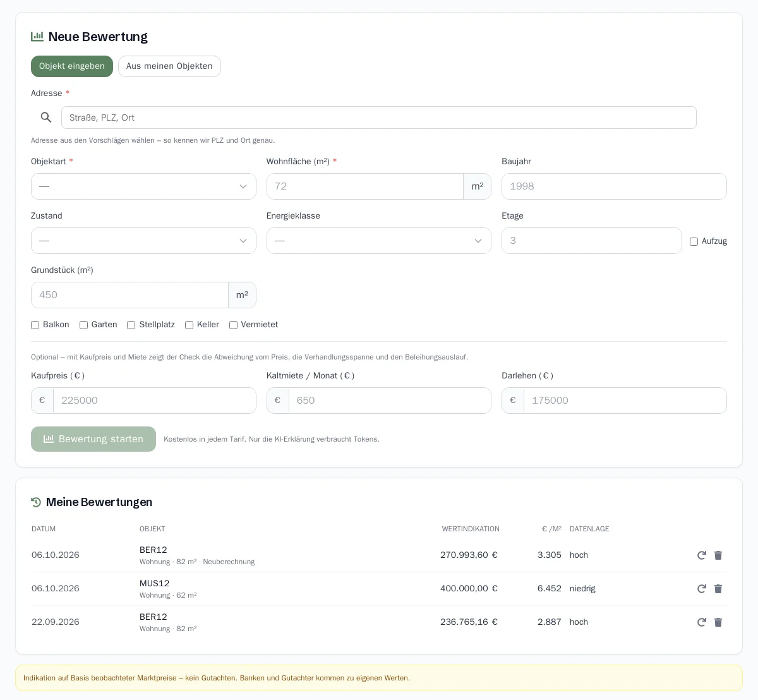Recalculate the MUS12 valuation
Image resolution: width=758 pixels, height=700 pixels.
coord(702,589)
